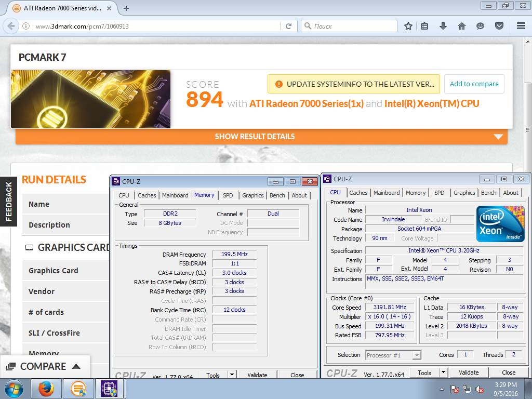Open chat smiley toolbar icon

(480, 26)
